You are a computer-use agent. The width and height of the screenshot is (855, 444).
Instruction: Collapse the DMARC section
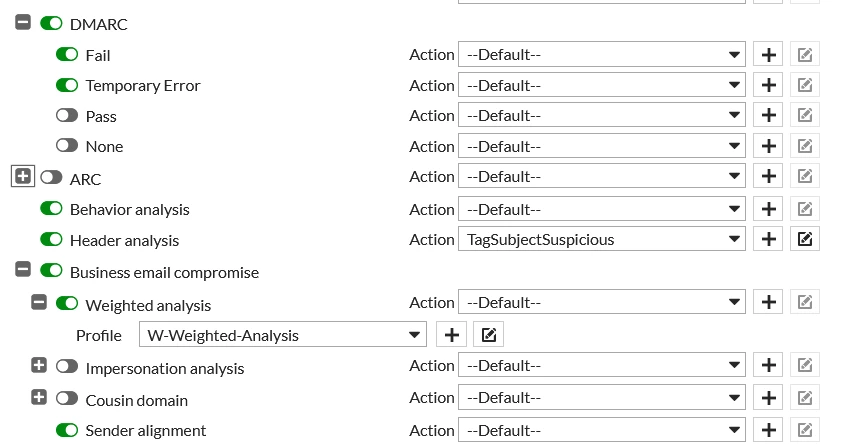point(22,22)
